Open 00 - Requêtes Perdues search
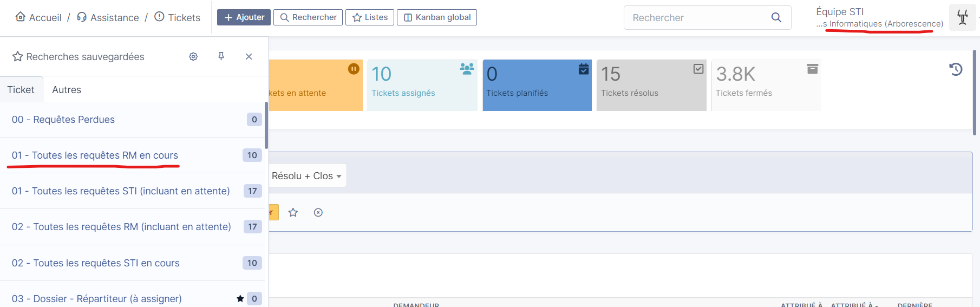The image size is (980, 307). coord(63,120)
